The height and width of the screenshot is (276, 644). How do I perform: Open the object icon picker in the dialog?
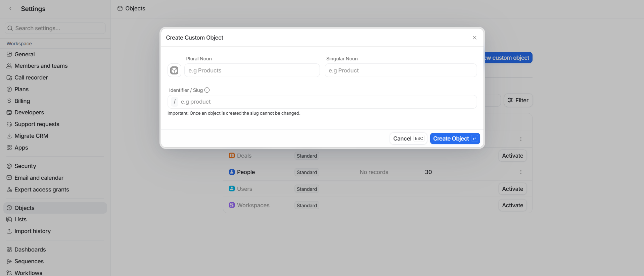[x=174, y=70]
